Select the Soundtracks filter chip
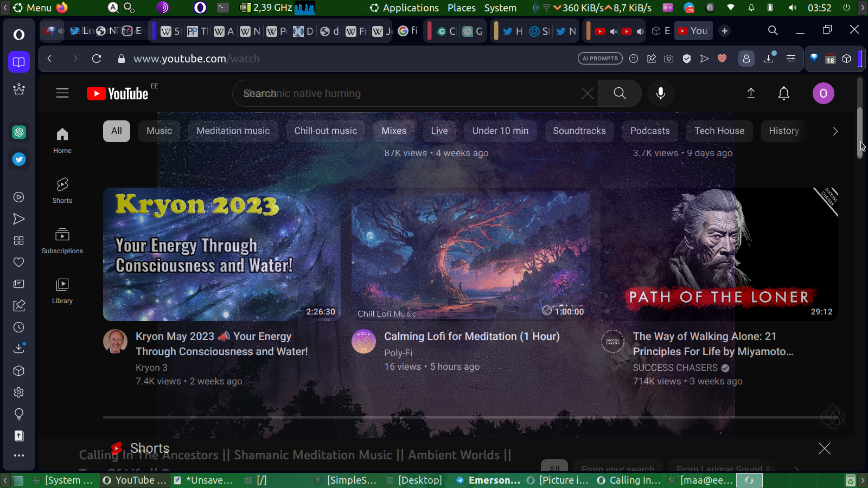The height and width of the screenshot is (488, 868). pyautogui.click(x=579, y=131)
